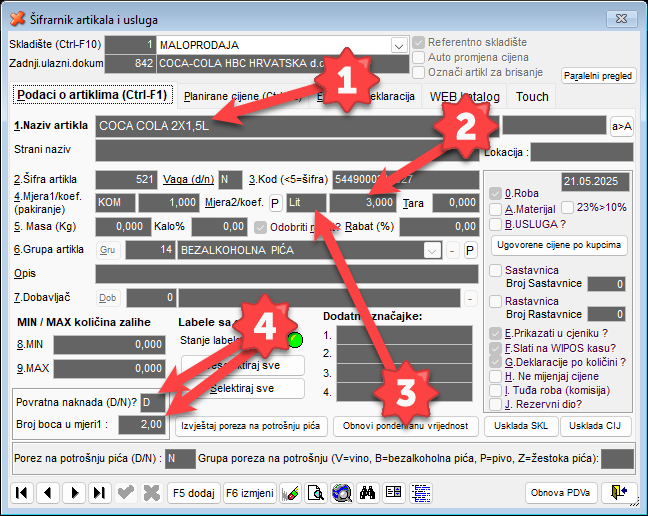
Task: Click the 'F5 dodaj' button
Action: (x=193, y=492)
